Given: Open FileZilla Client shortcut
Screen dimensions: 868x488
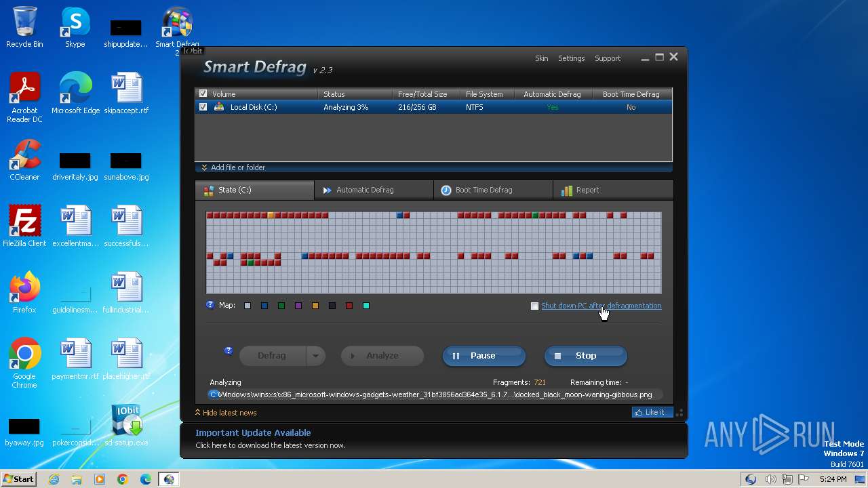Looking at the screenshot, I should [24, 226].
